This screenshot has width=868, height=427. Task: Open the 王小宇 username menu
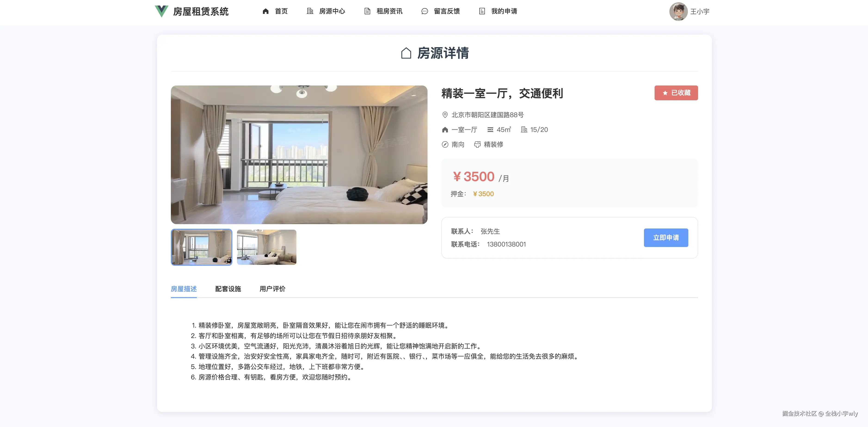[x=699, y=12]
